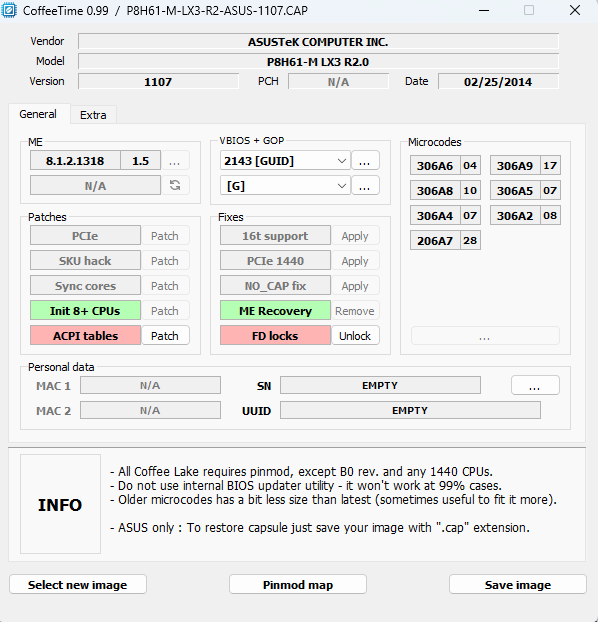Viewport: 598px width, 622px height.
Task: Click the UUID EMPTY field
Action: tap(410, 410)
